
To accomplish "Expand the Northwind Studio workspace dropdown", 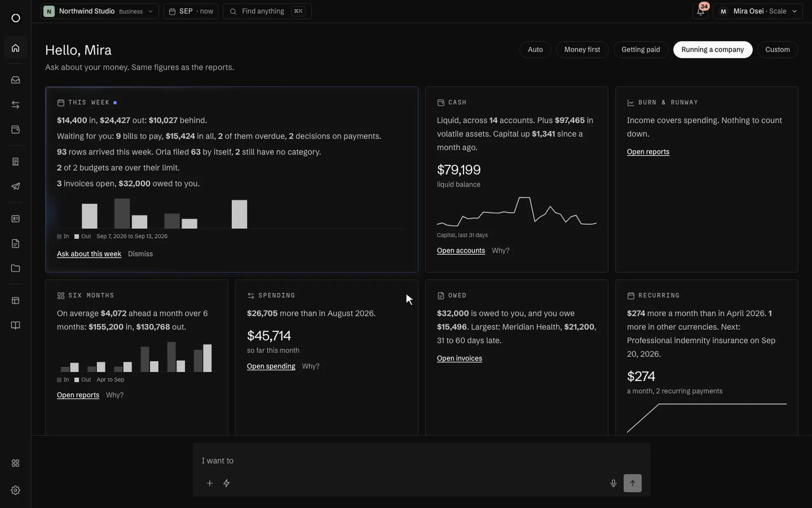I will 100,11.
